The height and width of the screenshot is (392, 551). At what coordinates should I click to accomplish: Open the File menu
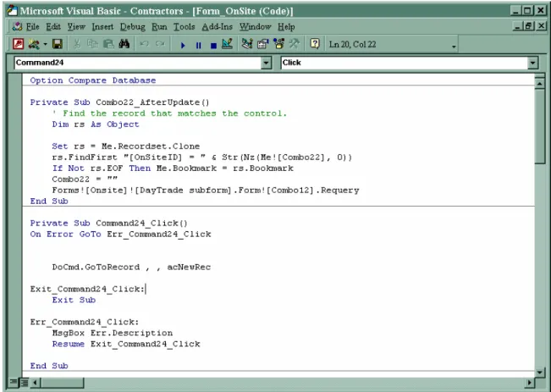pyautogui.click(x=33, y=27)
